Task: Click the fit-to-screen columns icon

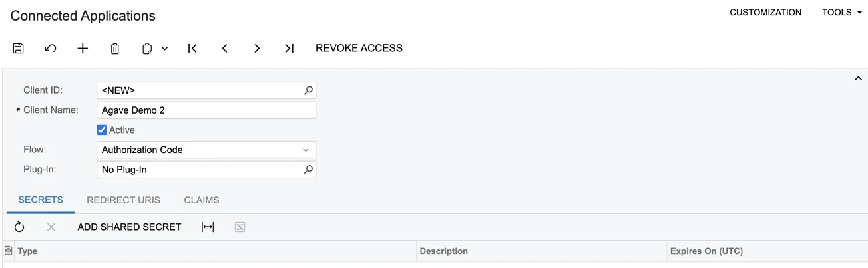Action: click(x=208, y=227)
